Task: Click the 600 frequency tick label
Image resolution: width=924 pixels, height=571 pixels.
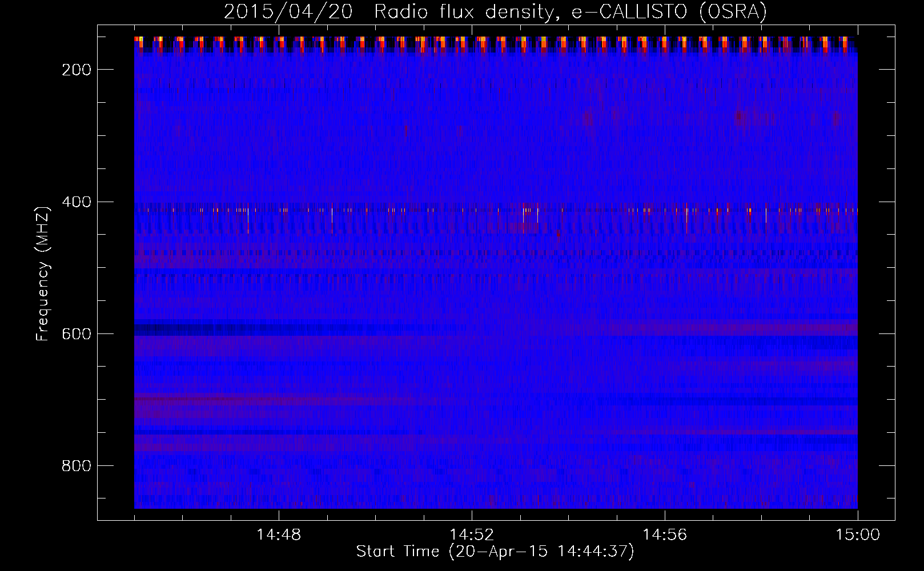Action: point(77,334)
